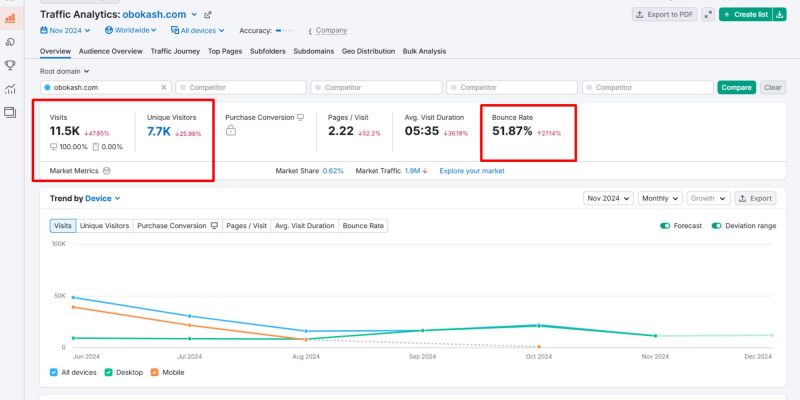Click the Company link
The height and width of the screenshot is (400, 800).
click(x=331, y=31)
